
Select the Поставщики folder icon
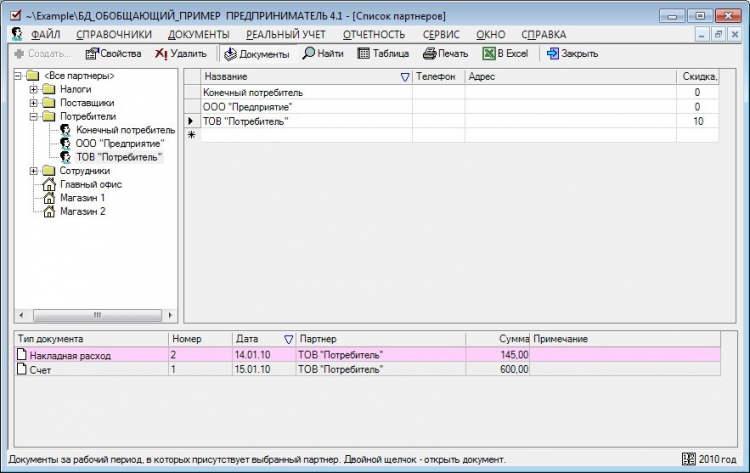(x=48, y=102)
